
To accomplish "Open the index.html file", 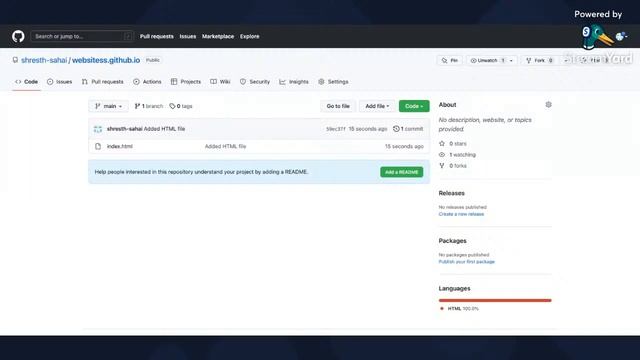I will pyautogui.click(x=120, y=146).
